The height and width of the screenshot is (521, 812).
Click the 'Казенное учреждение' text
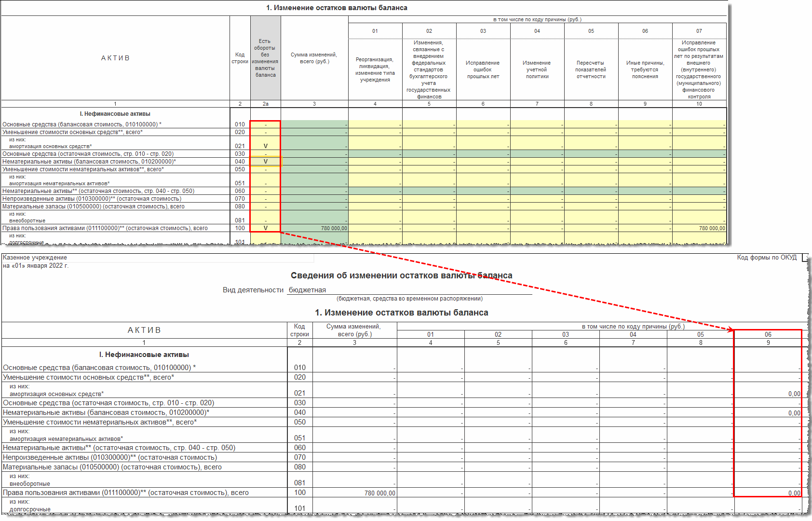coord(35,258)
